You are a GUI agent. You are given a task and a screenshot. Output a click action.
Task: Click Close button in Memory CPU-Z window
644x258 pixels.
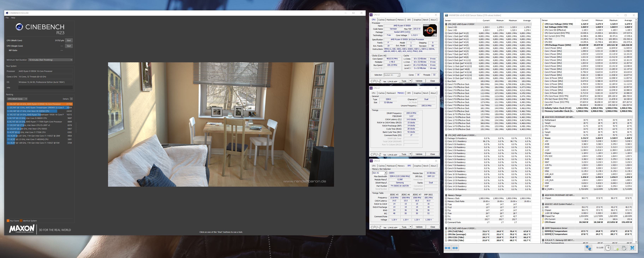pos(432,154)
